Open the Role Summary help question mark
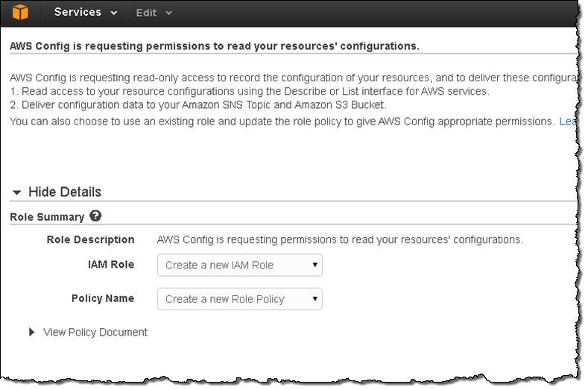Image resolution: width=588 pixels, height=390 pixels. coord(95,216)
